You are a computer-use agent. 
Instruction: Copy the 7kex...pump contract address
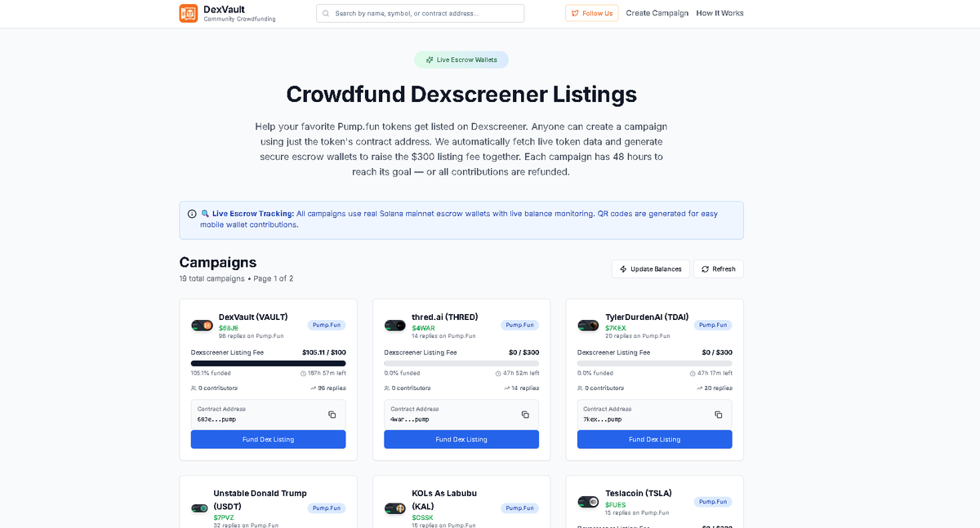pyautogui.click(x=719, y=415)
